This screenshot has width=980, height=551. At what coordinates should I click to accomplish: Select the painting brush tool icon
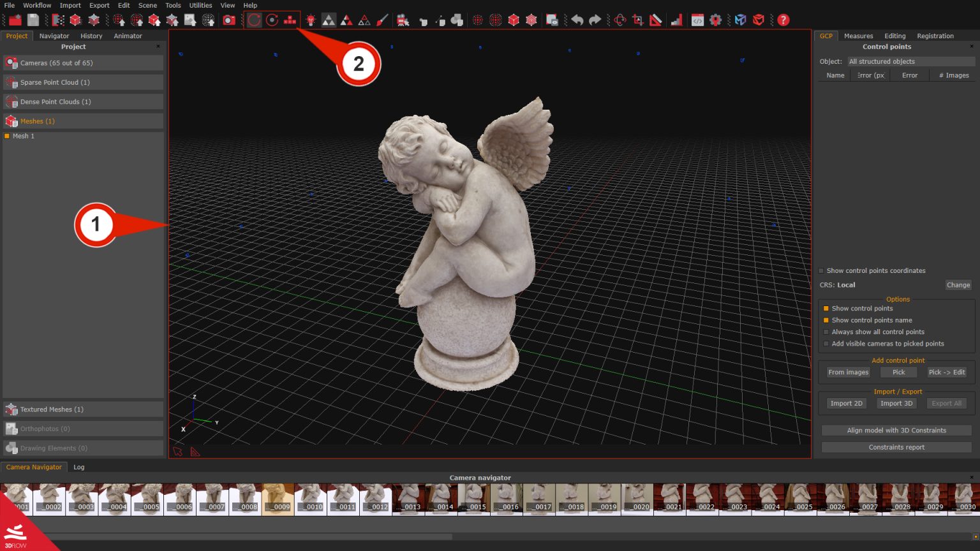pos(382,20)
